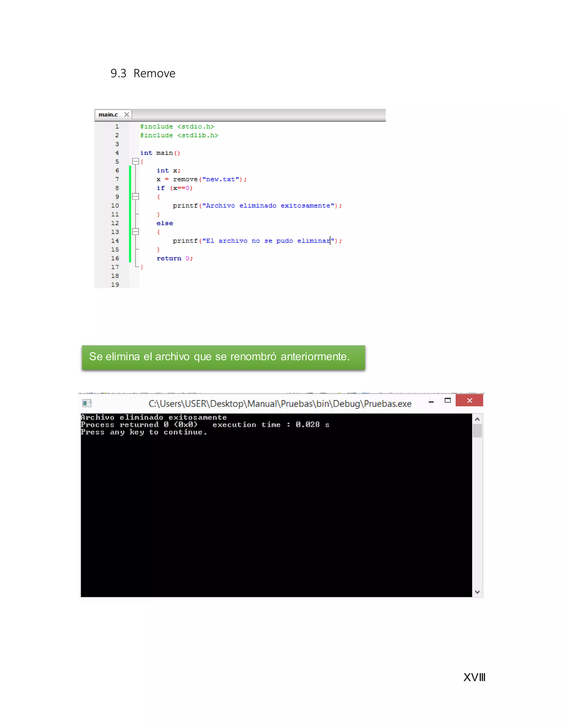The width and height of the screenshot is (563, 728).
Task: Collapse the else block fold at line 13
Action: click(136, 232)
